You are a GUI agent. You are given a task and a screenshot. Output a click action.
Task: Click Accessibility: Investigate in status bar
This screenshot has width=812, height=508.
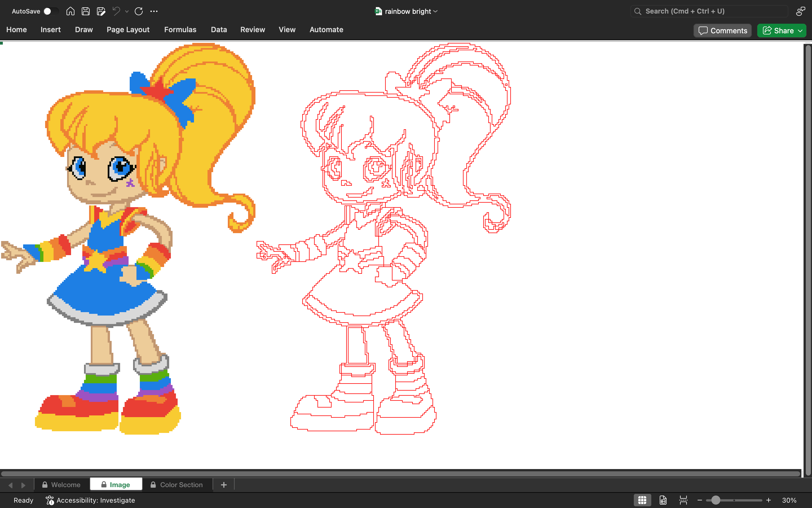coord(90,500)
